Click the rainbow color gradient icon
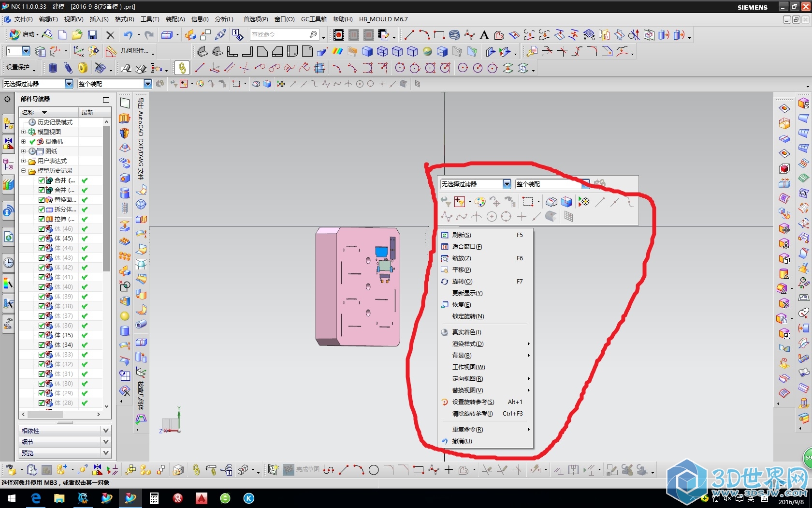 click(337, 51)
